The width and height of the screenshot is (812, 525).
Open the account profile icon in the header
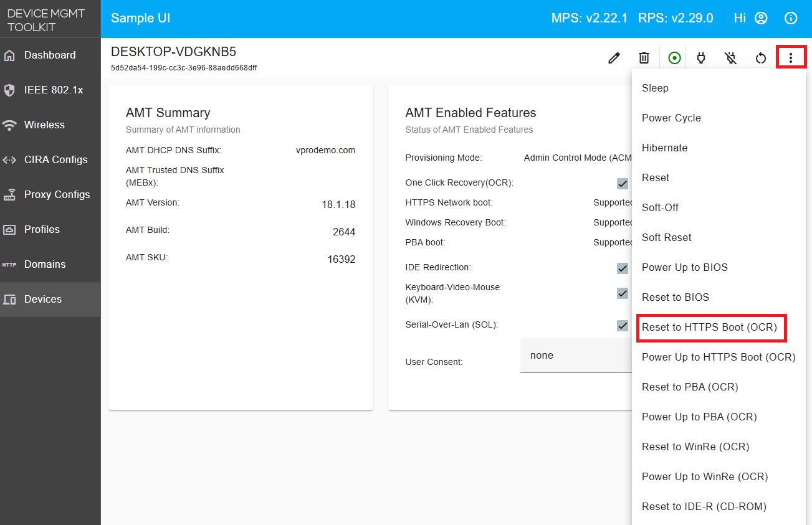point(762,18)
